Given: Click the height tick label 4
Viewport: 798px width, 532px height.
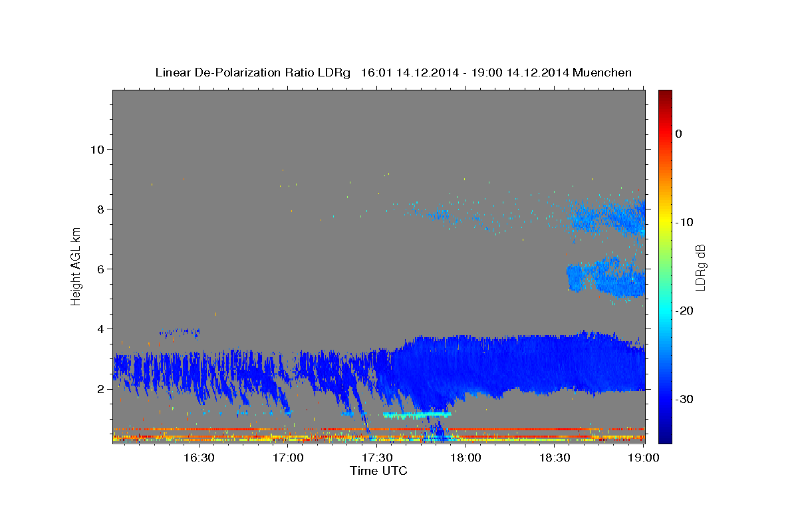Looking at the screenshot, I should (101, 329).
